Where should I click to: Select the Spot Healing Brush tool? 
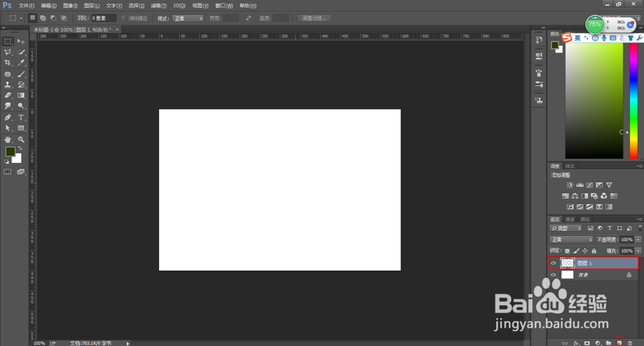tap(8, 74)
